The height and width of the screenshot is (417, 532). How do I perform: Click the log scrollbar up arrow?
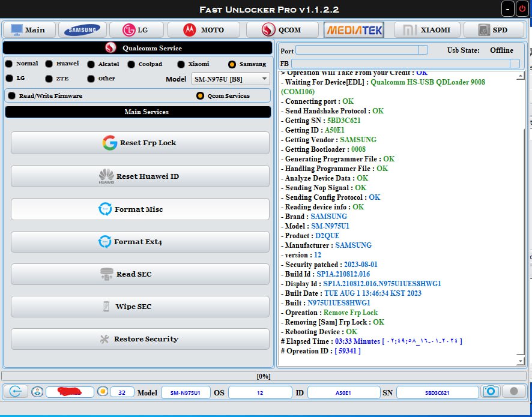[x=521, y=76]
